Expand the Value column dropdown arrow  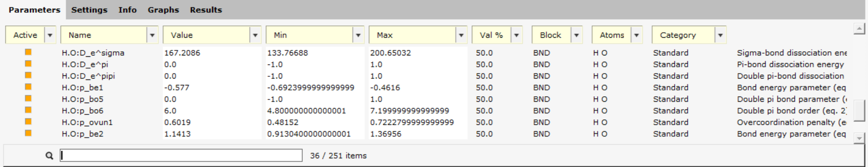coord(255,35)
